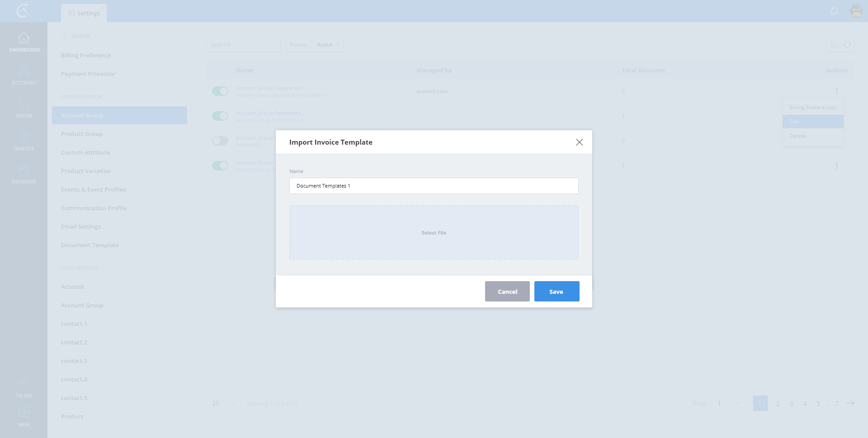
Task: Open the user avatar profile icon
Action: tap(856, 11)
